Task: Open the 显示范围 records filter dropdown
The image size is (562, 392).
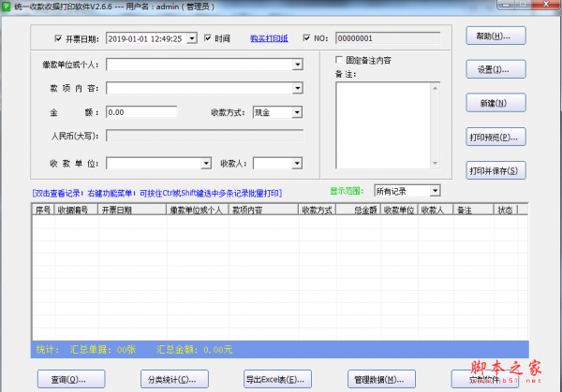Action: (435, 191)
